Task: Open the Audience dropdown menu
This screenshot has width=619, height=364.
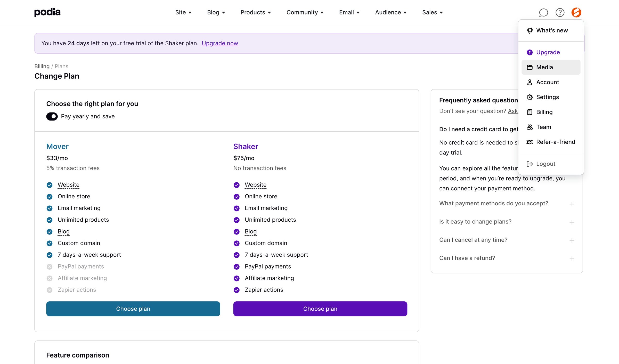Action: click(x=391, y=12)
